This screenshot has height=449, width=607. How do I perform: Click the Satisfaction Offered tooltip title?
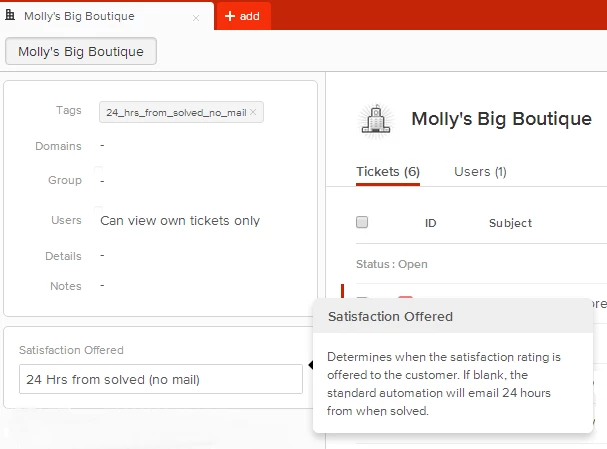pos(390,316)
